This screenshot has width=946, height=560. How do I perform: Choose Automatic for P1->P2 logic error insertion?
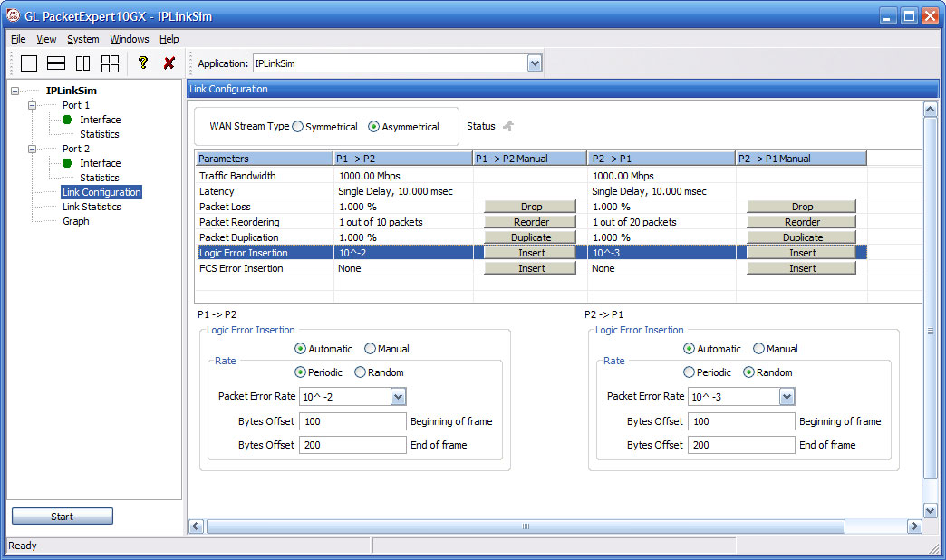pyautogui.click(x=300, y=349)
